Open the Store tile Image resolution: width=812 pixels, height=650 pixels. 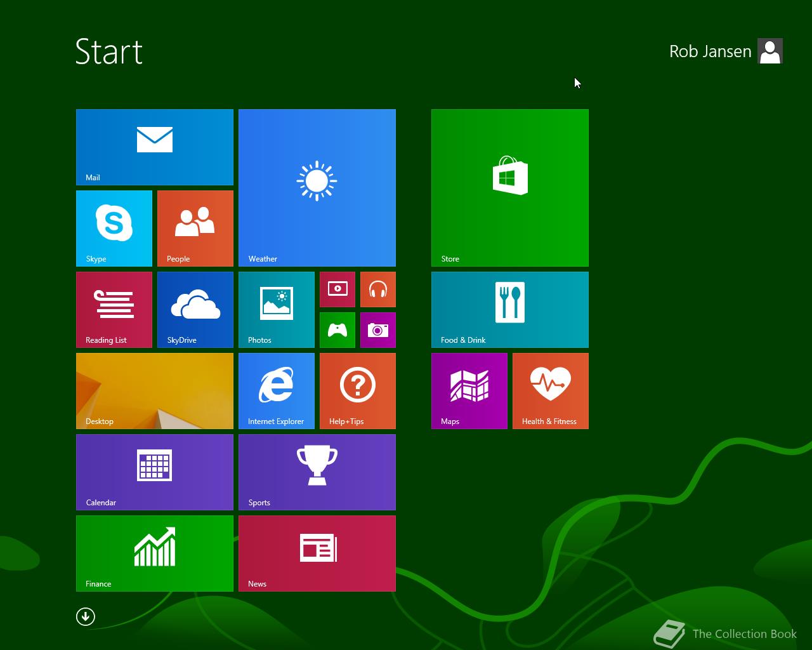coord(510,188)
